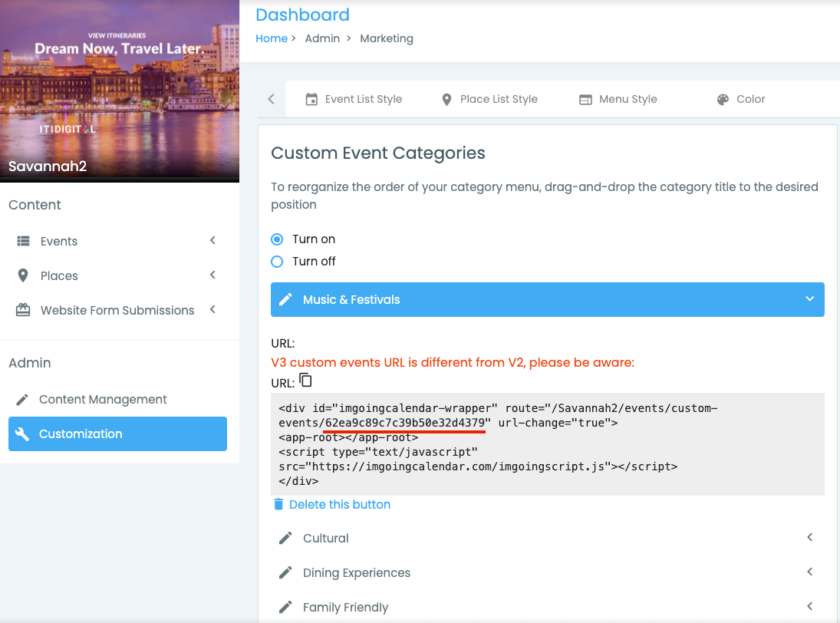840x623 pixels.
Task: Click the Savannah2 banner image
Action: (x=120, y=91)
